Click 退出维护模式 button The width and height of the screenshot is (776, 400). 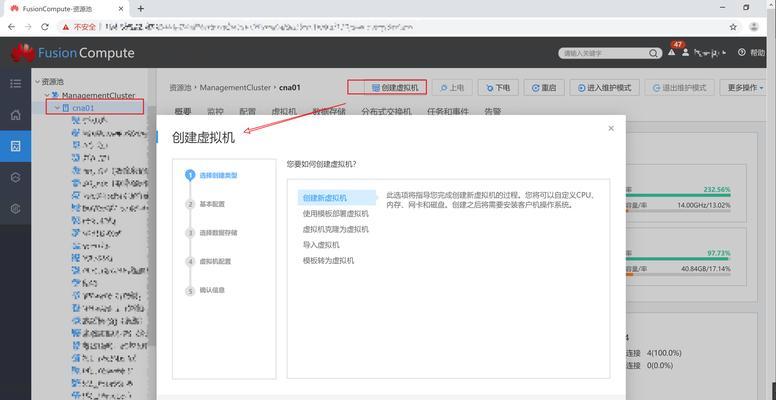coord(679,88)
